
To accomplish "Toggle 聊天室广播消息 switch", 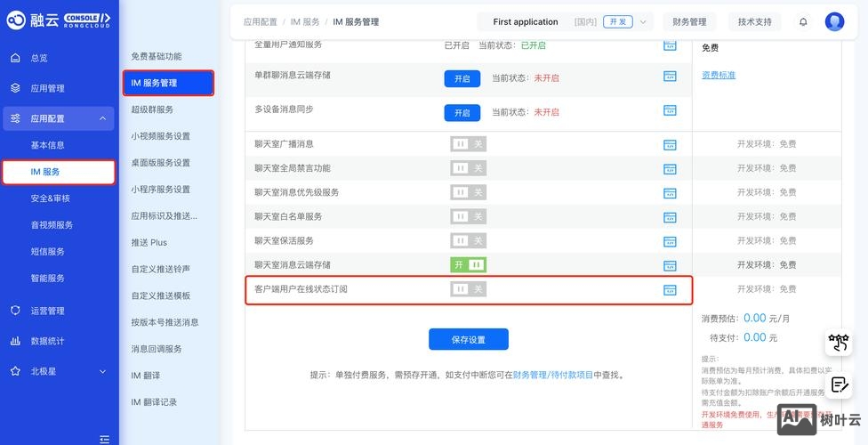I will tap(469, 144).
